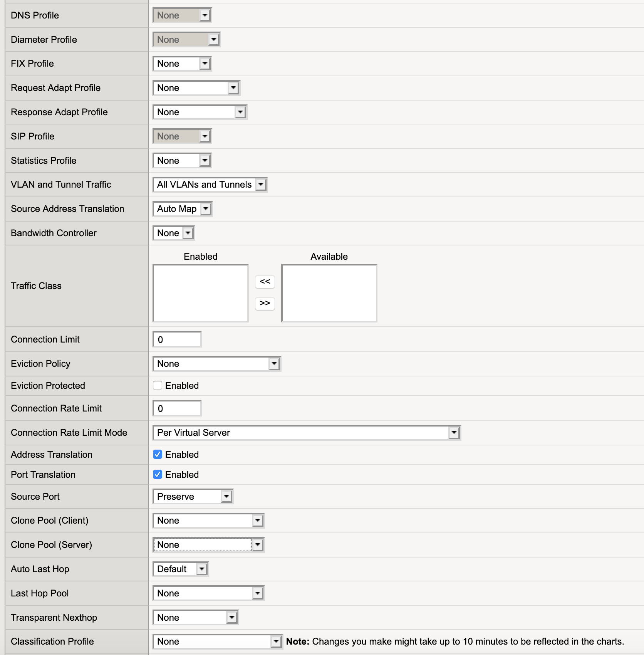The image size is (644, 655).
Task: Open the Bandwidth Controller dropdown
Action: [174, 233]
